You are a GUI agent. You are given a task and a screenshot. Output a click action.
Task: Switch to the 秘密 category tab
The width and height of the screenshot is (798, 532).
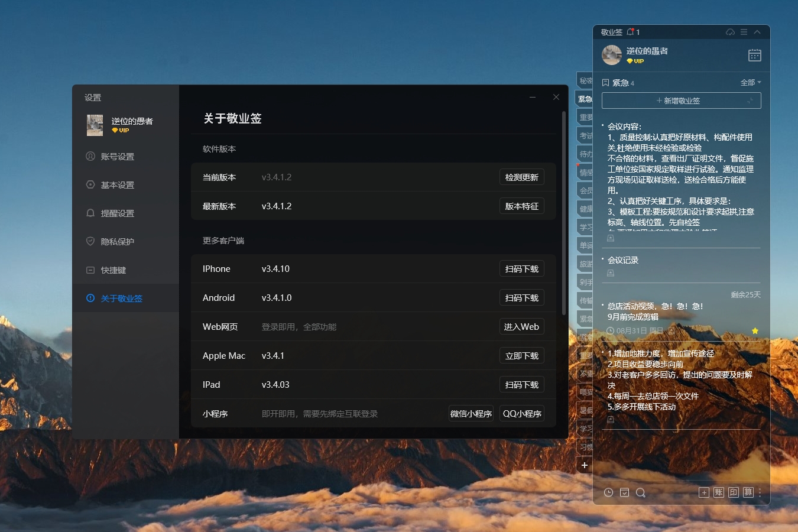(x=585, y=80)
